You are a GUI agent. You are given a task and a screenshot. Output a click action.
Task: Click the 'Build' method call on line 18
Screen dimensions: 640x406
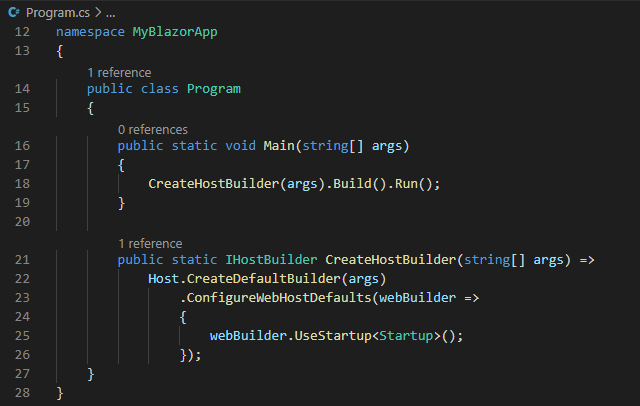(352, 184)
